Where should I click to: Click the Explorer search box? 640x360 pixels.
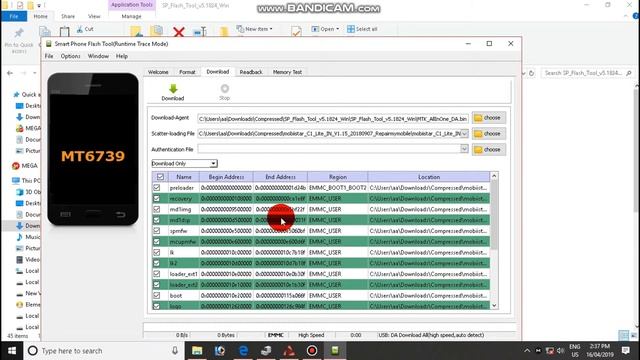pyautogui.click(x=587, y=73)
